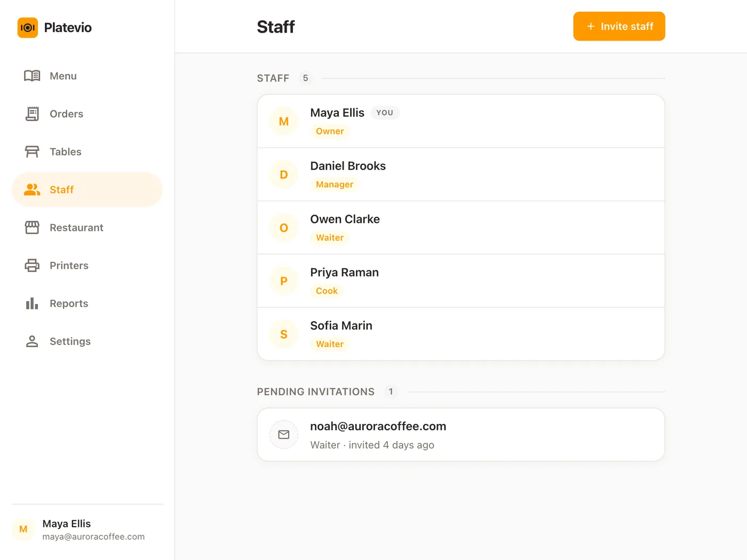Viewport: 747px width, 560px height.
Task: Navigate to Printers
Action: click(87, 265)
